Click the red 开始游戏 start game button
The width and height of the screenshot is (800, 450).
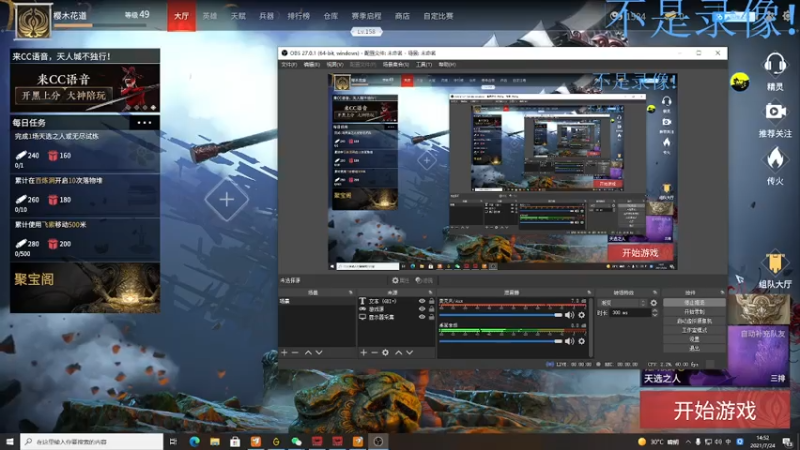point(715,410)
